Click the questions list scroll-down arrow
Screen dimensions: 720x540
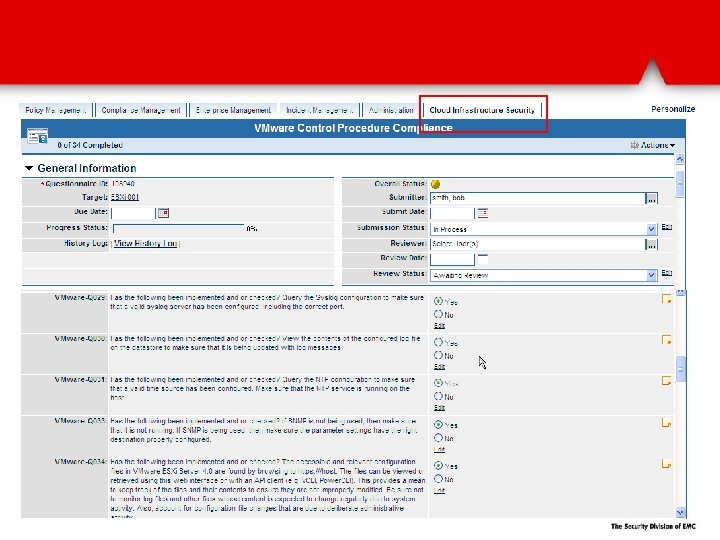681,512
